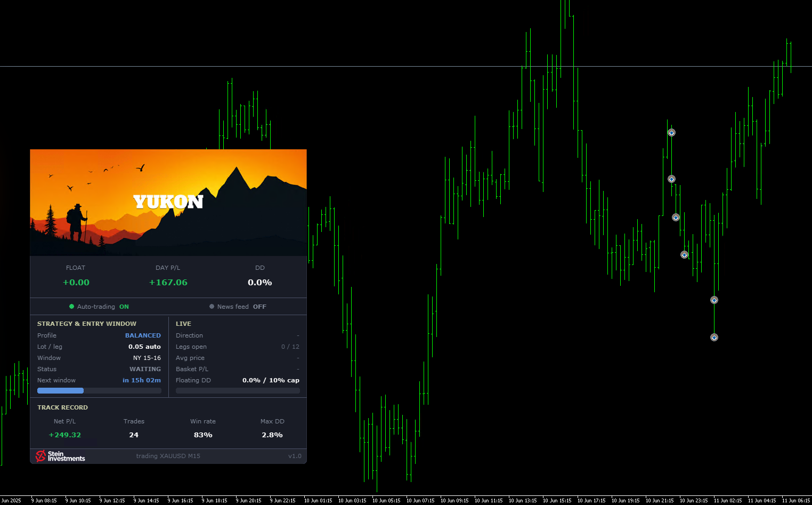Click the '10 Jun 01:15' time axis label
Viewport: 812px width, 505px height.
318,501
